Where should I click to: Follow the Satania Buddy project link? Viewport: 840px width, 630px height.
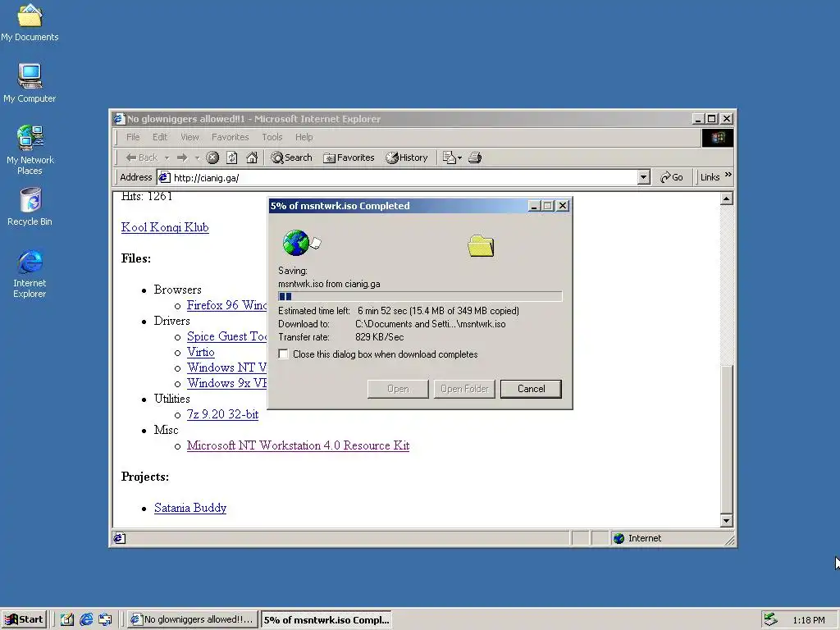pyautogui.click(x=190, y=508)
